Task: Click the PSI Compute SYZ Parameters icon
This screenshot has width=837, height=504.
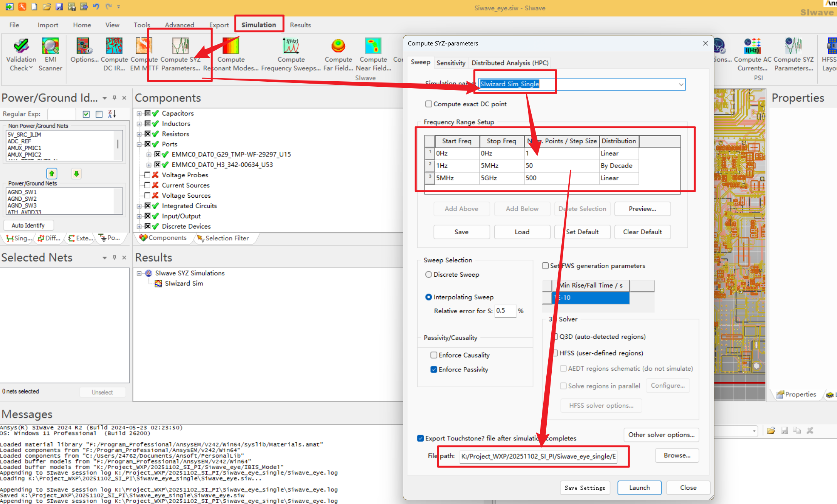Action: 793,46
